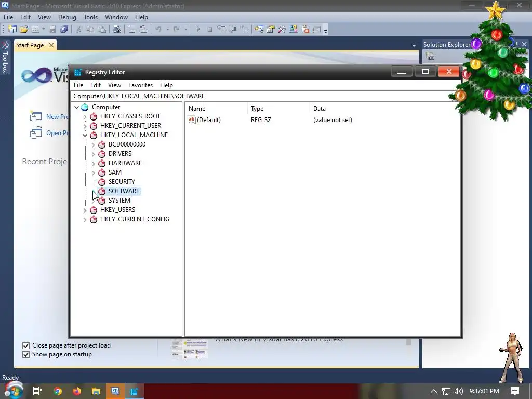532x399 pixels.
Task: Click the Comment out lines icon
Action: pos(131,30)
